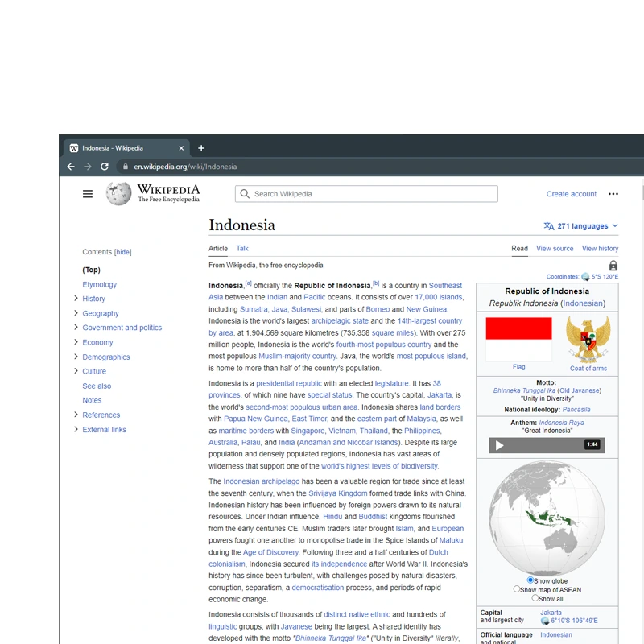Expand External links in contents

76,429
